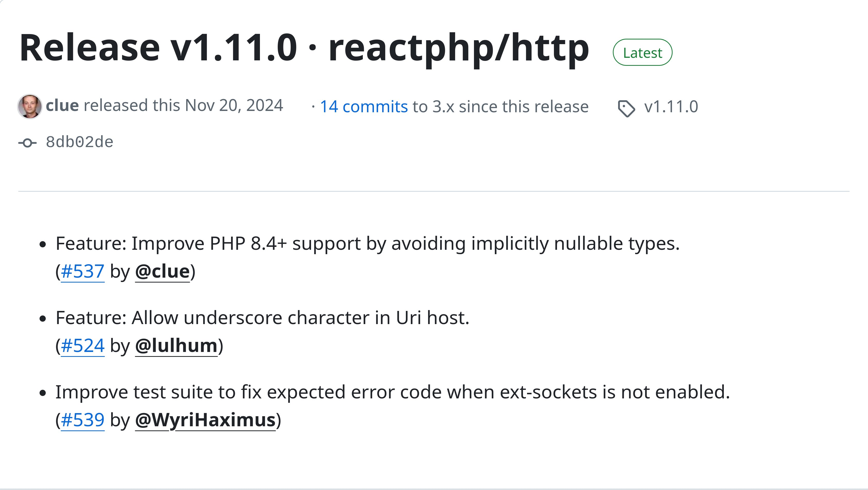The image size is (868, 490).
Task: Visit the @lulhum user profile
Action: click(176, 346)
